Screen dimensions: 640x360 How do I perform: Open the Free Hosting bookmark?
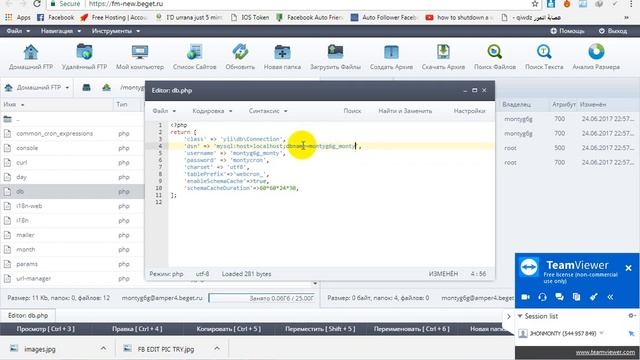coord(114,18)
